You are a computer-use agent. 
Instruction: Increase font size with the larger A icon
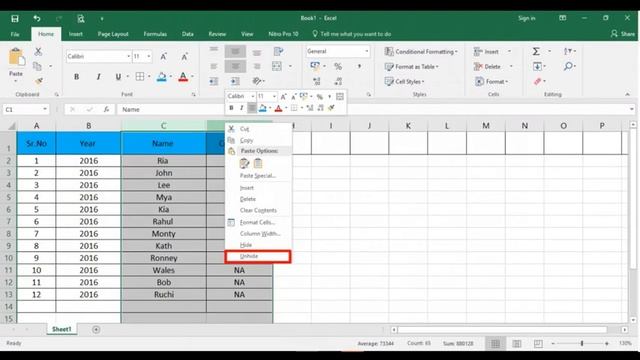point(163,56)
